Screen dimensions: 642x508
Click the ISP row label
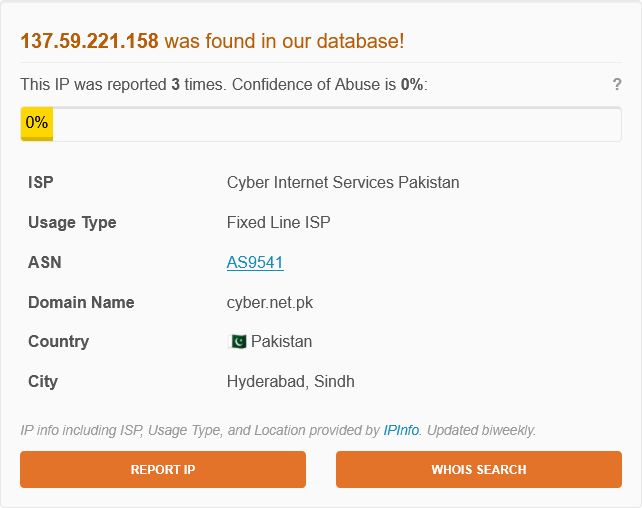pos(41,182)
